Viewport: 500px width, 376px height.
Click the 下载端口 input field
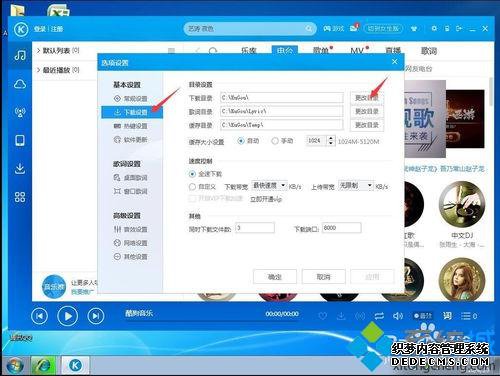(x=342, y=228)
